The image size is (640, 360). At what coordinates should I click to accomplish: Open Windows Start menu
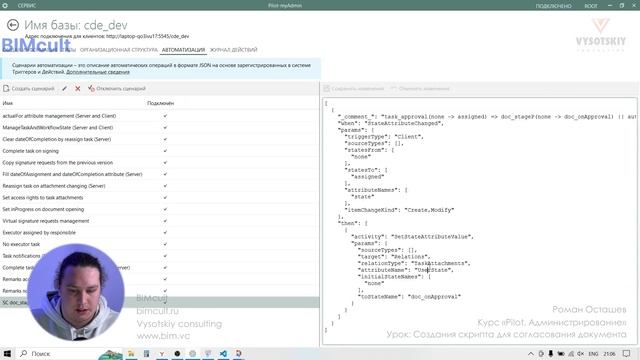click(x=7, y=353)
